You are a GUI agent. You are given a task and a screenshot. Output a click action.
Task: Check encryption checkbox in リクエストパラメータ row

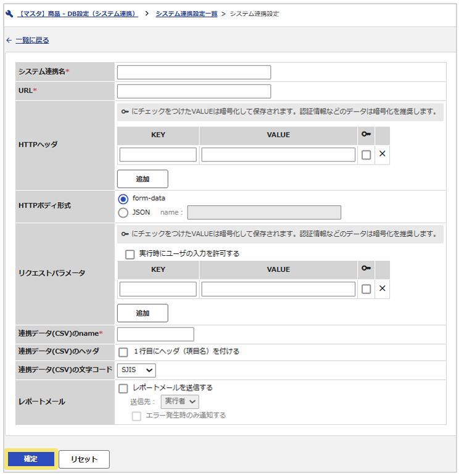click(366, 289)
